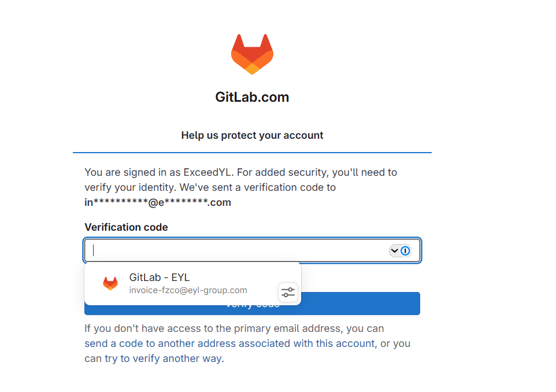Viewport: 556px width, 392px height.
Task: Send a code to another associated address
Action: pos(229,343)
